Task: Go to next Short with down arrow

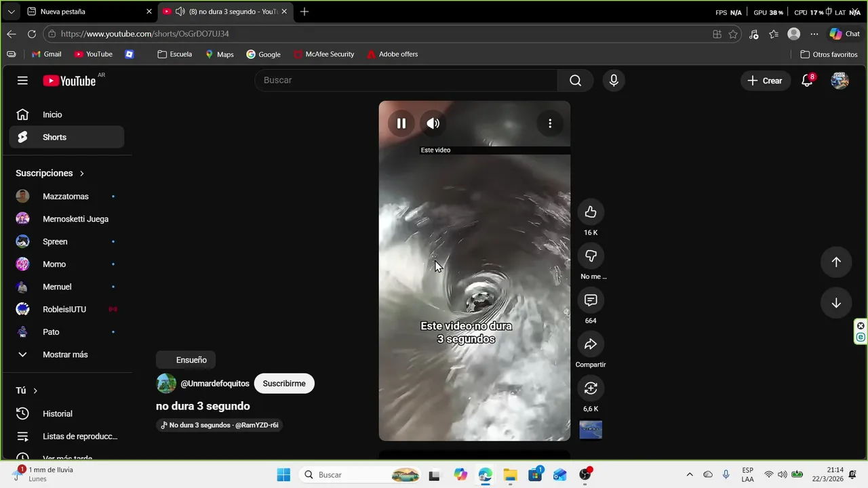Action: coord(836,303)
